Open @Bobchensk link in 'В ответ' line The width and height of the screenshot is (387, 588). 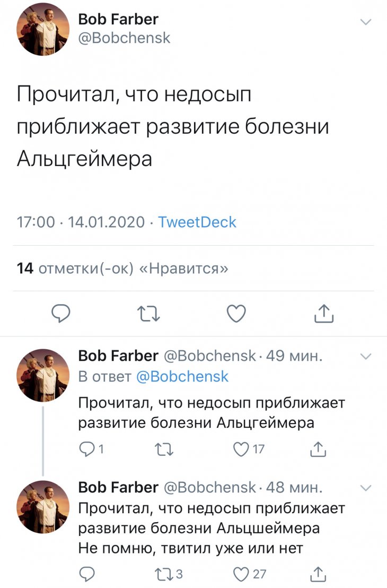(x=182, y=376)
